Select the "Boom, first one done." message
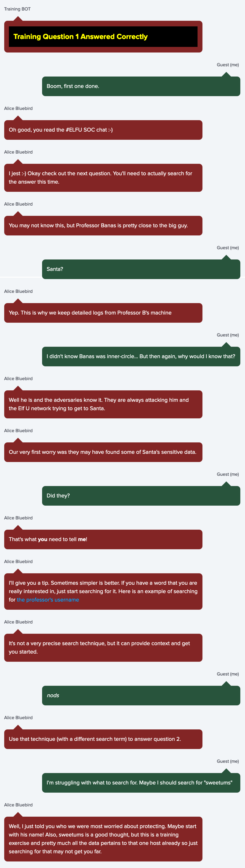This screenshot has height=868, width=245. click(x=141, y=86)
